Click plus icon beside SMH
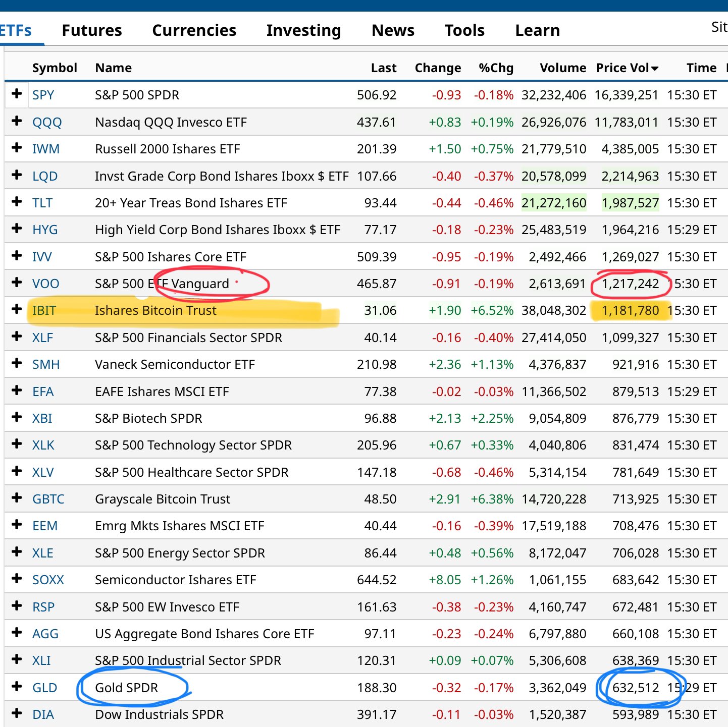Image resolution: width=728 pixels, height=727 pixels. click(17, 363)
